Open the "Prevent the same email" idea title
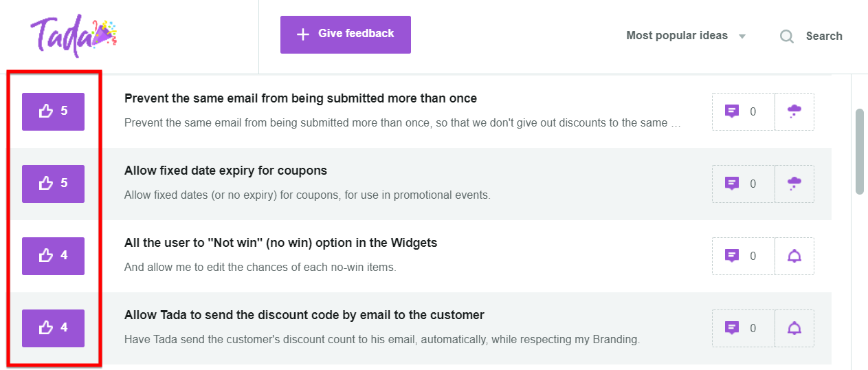Viewport: 868px width, 370px height. (x=300, y=98)
